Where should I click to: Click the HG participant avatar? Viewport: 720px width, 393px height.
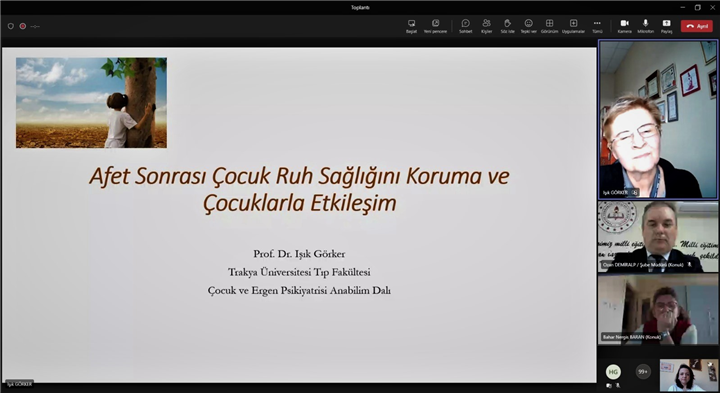pos(613,372)
